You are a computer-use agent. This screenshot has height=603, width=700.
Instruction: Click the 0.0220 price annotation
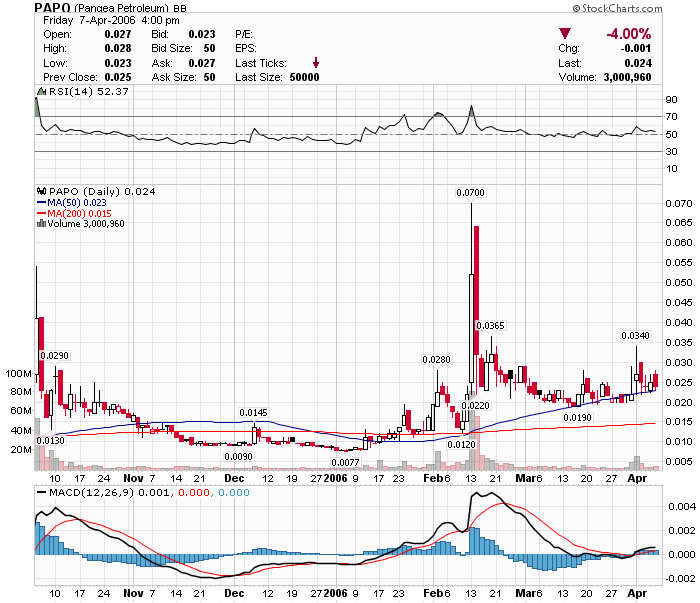point(475,405)
